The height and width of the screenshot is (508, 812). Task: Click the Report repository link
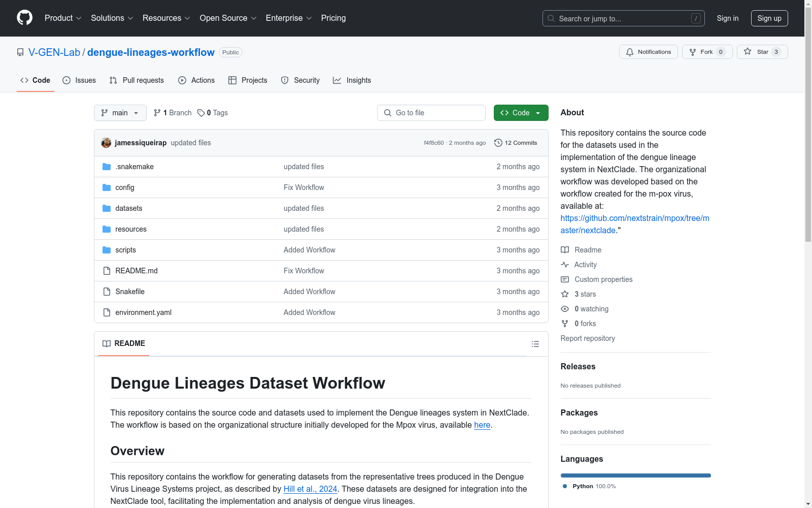(588, 338)
